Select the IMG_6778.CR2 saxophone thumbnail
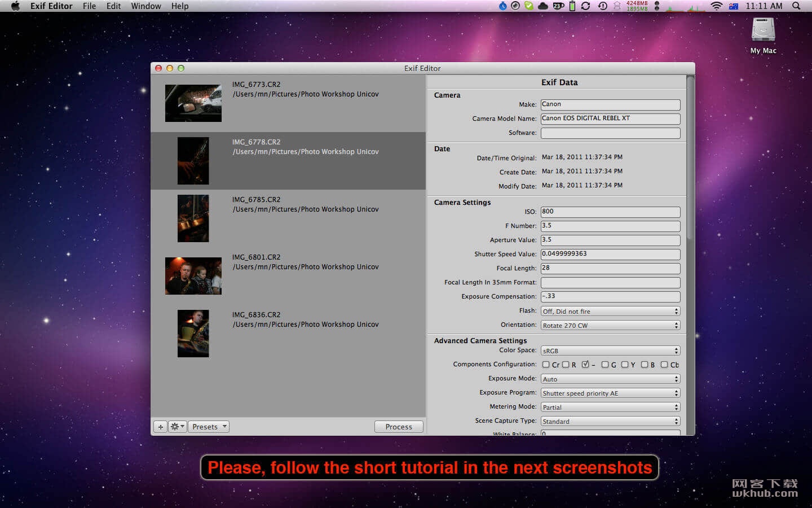The image size is (812, 508). [x=193, y=161]
